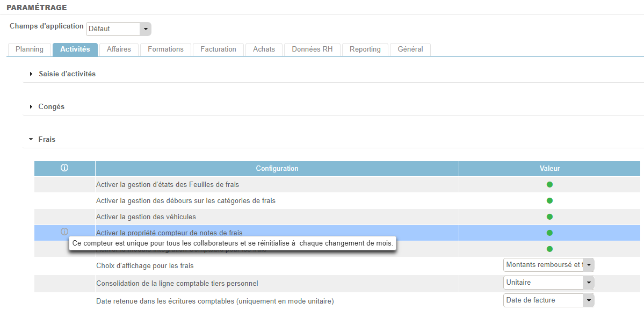Screen dimensions: 644x310
Task: Open the Données RH tab
Action: tap(312, 49)
